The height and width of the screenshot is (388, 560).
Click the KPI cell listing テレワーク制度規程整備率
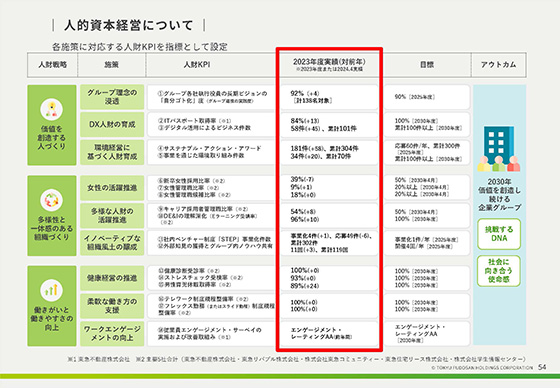211,306
